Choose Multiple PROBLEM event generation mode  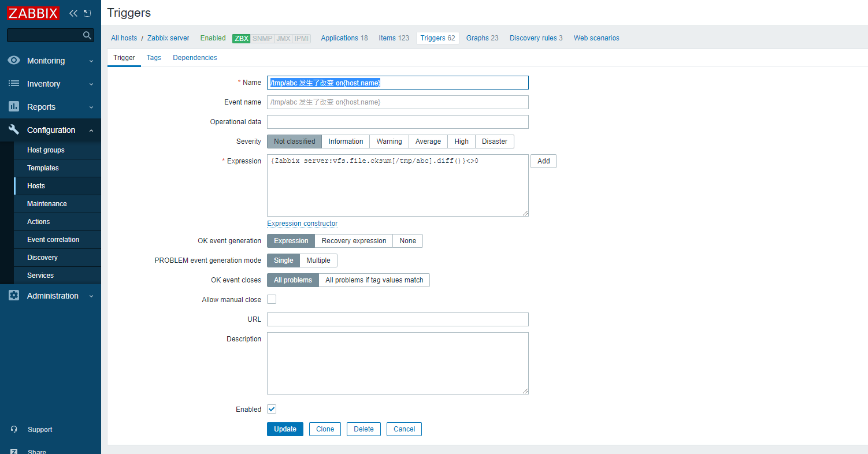point(318,261)
